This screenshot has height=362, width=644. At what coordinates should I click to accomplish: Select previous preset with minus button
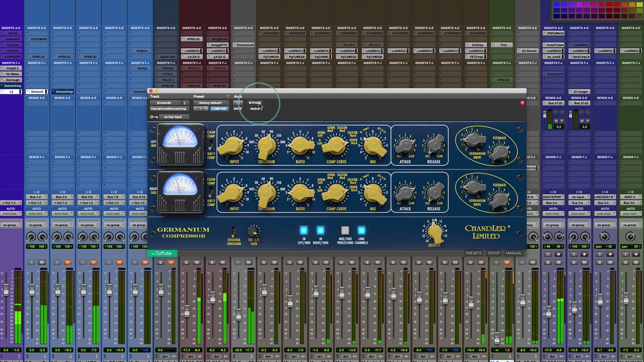(x=196, y=109)
